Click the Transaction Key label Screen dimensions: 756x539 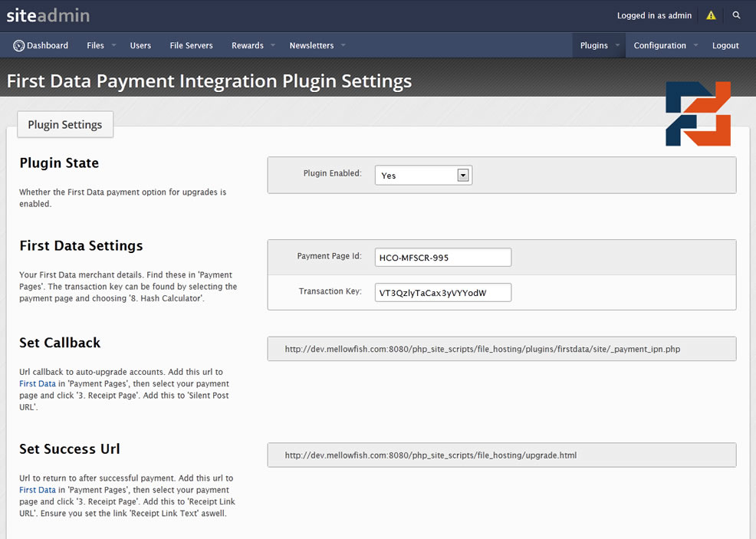click(330, 291)
